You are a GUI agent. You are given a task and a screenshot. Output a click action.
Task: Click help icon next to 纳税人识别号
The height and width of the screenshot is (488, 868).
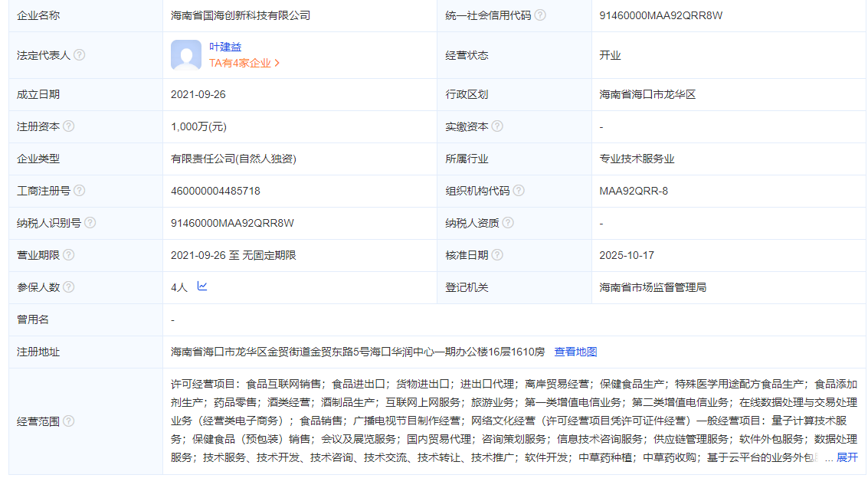click(90, 223)
